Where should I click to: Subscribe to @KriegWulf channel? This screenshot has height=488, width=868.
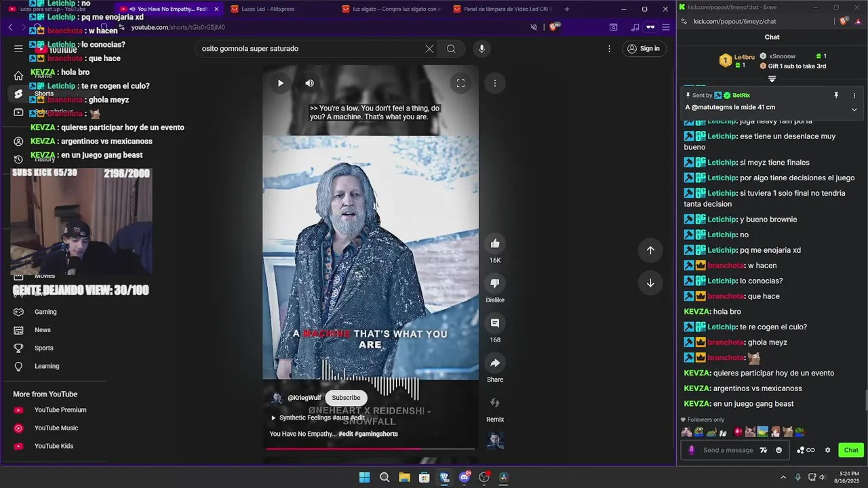point(346,398)
